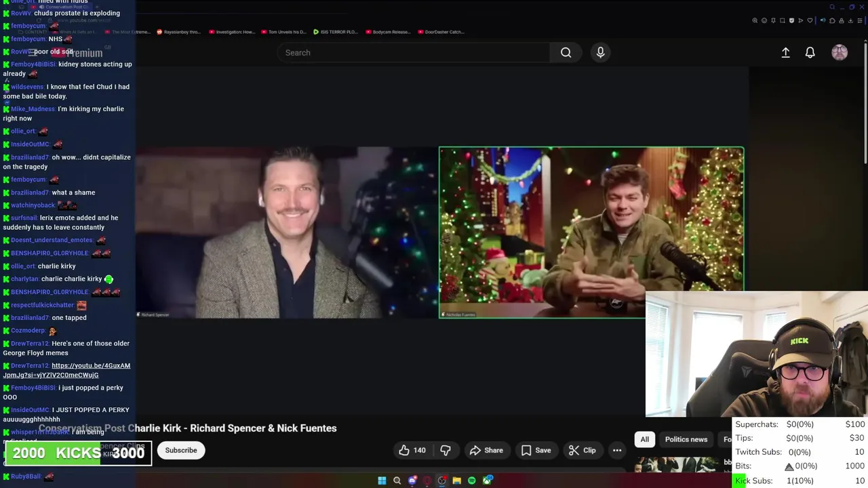Click the browser tab-audio speaker icon

[x=823, y=20]
